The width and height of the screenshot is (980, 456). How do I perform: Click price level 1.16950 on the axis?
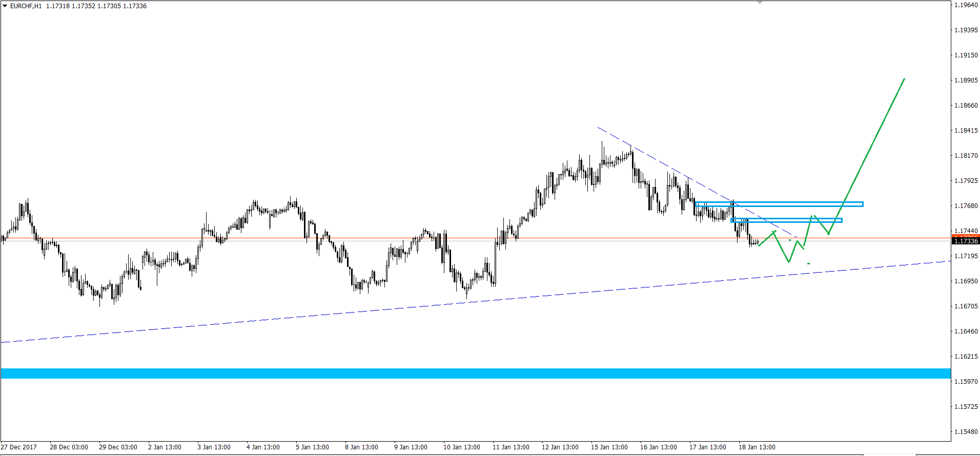point(966,281)
